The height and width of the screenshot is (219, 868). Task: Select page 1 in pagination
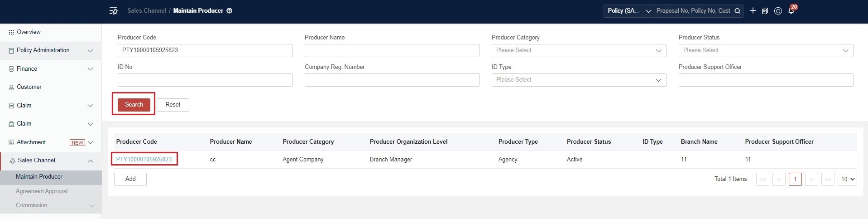[x=795, y=179]
